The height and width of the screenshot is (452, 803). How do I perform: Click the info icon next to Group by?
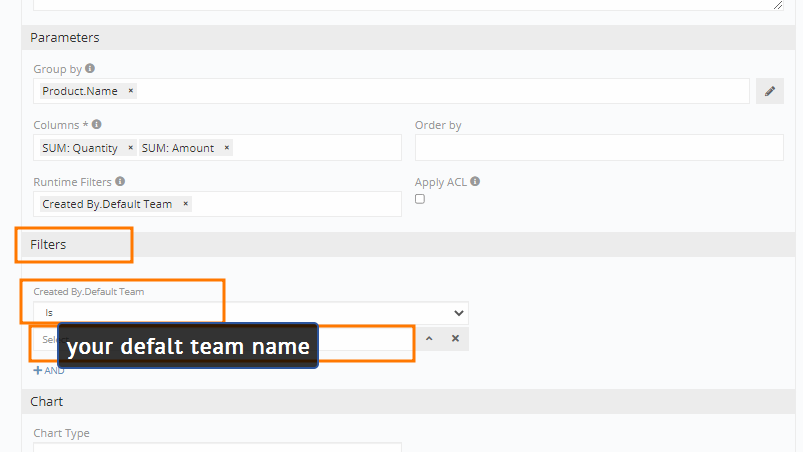coord(90,69)
